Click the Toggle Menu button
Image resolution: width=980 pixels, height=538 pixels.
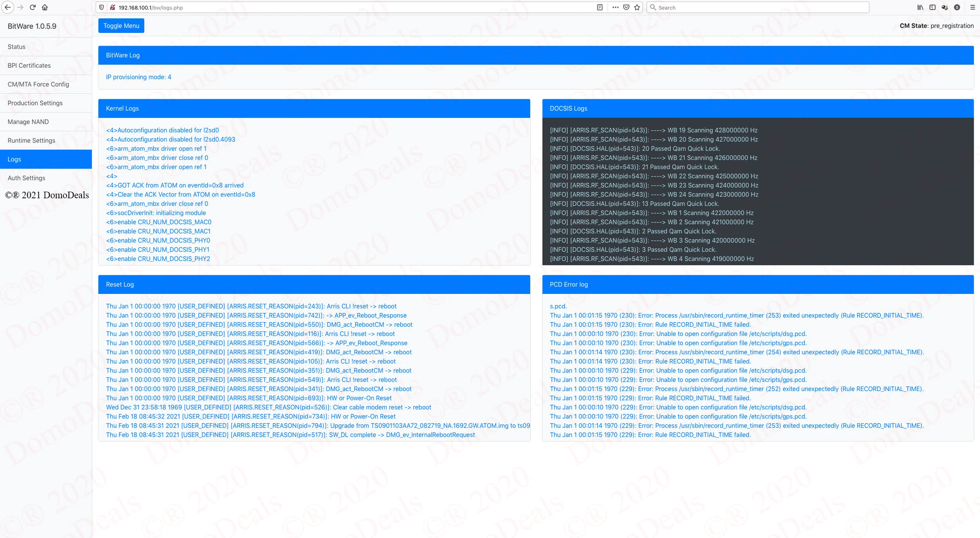click(121, 26)
